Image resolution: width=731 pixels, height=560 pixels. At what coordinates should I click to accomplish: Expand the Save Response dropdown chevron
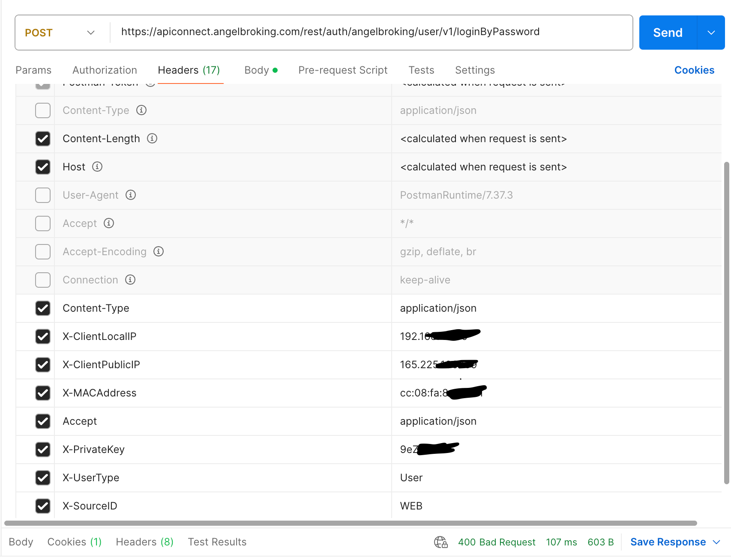pyautogui.click(x=716, y=542)
